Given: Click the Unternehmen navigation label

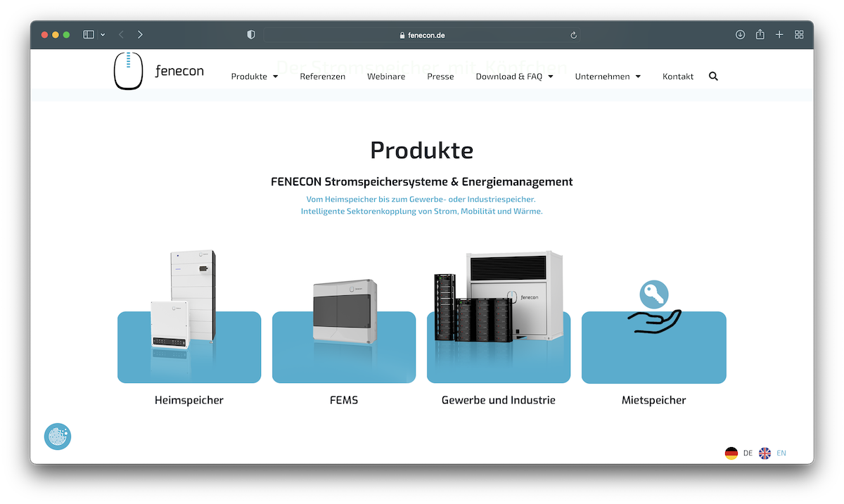Looking at the screenshot, I should [x=602, y=77].
